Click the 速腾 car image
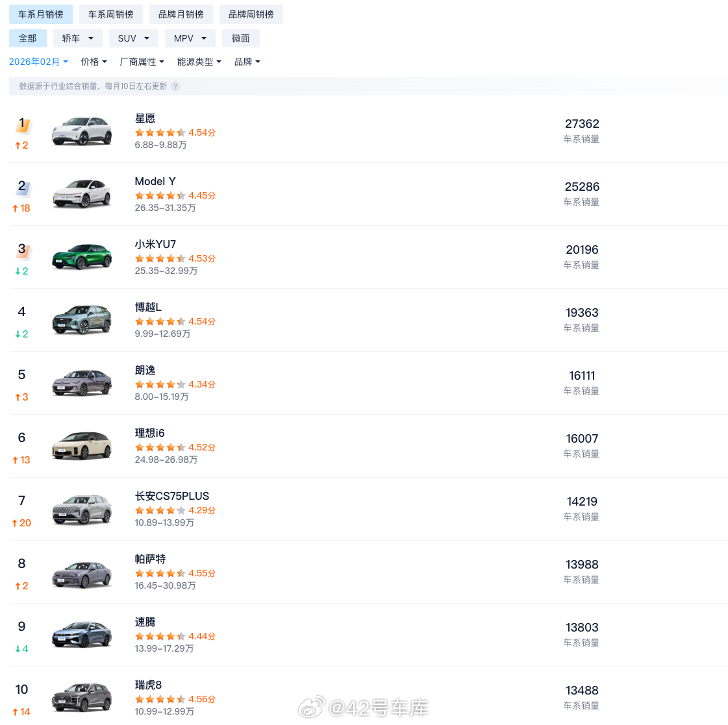Viewport: 728px width, 725px height. (x=82, y=635)
